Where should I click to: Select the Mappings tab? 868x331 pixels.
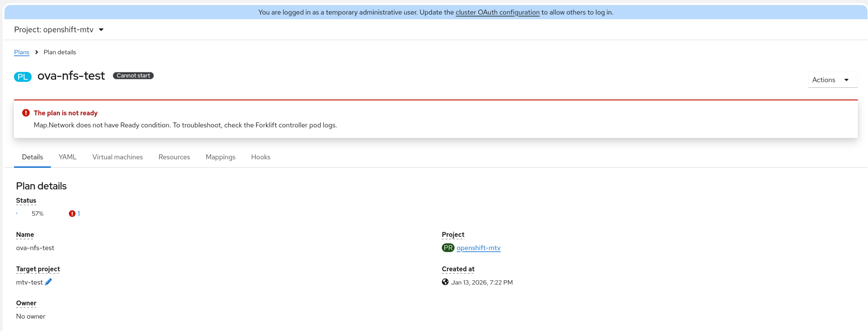pyautogui.click(x=220, y=157)
